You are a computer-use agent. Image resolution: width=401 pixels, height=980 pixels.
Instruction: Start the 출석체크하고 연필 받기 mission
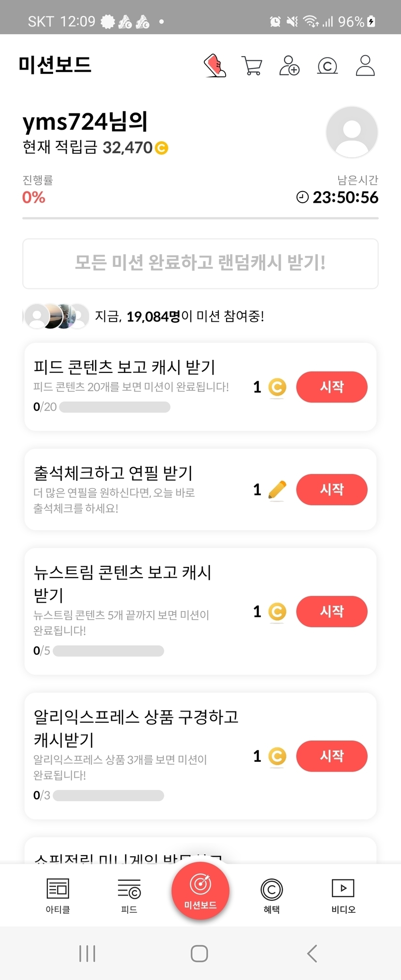click(x=331, y=490)
